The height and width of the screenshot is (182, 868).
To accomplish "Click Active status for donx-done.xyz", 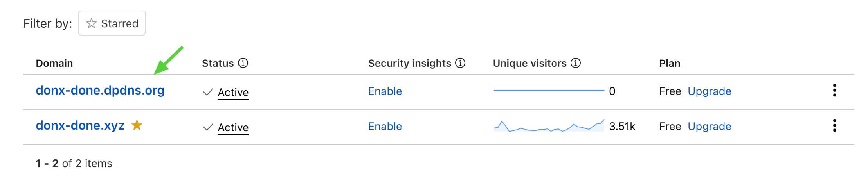I will [x=233, y=127].
